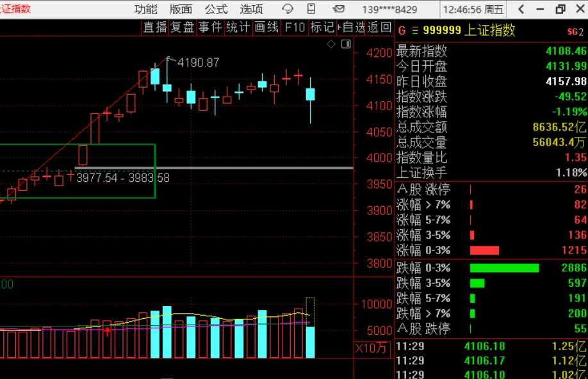Image resolution: width=588 pixels, height=379 pixels.
Task: Click the 跌幅 5-7% count 191
Action: pos(576,298)
